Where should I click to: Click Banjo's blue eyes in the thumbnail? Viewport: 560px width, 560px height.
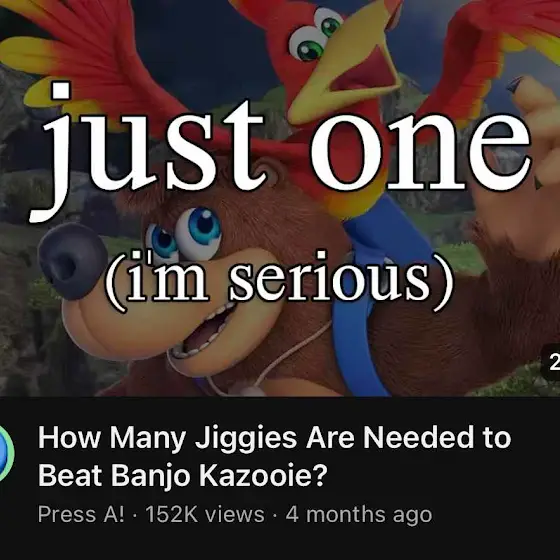click(x=184, y=234)
